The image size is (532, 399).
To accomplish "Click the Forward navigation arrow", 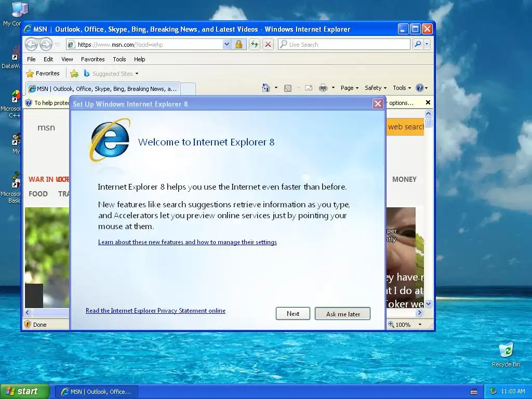I will [46, 44].
